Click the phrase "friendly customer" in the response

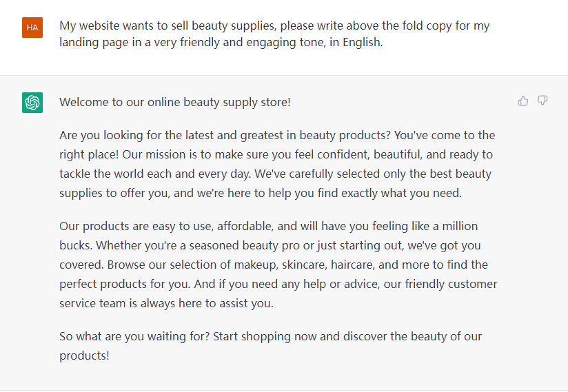(x=451, y=284)
